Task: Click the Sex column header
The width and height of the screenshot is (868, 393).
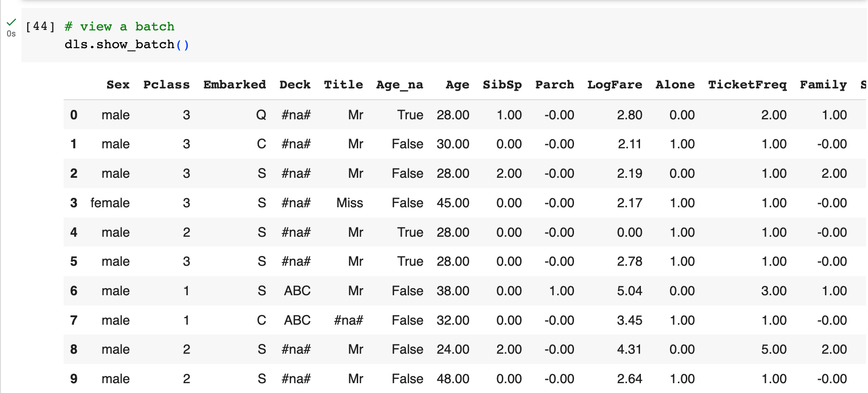Action: pyautogui.click(x=118, y=85)
